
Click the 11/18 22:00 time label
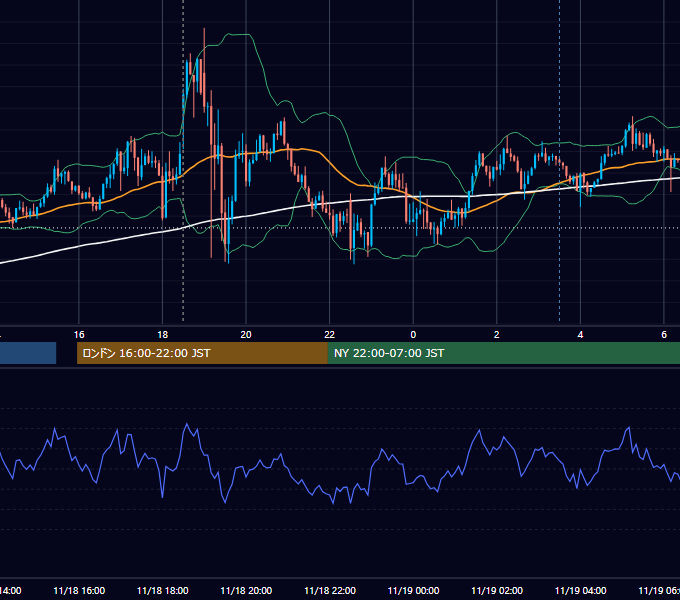coord(330,590)
